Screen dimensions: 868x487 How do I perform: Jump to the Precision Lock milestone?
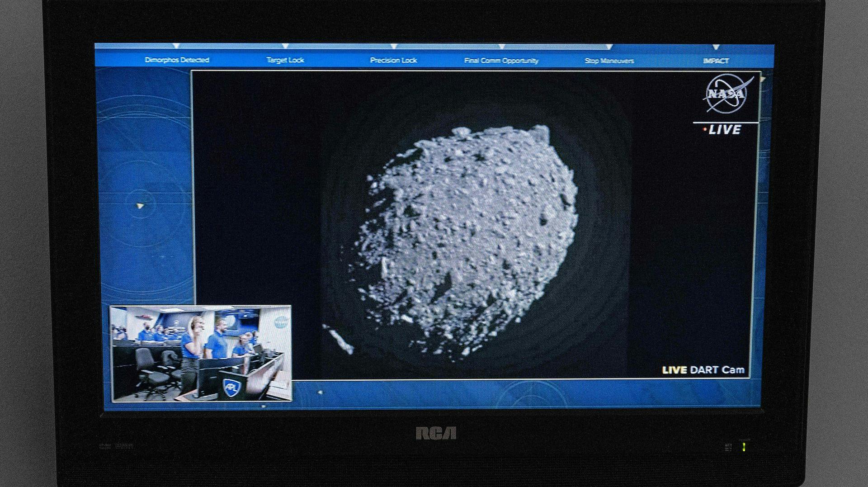(x=393, y=61)
